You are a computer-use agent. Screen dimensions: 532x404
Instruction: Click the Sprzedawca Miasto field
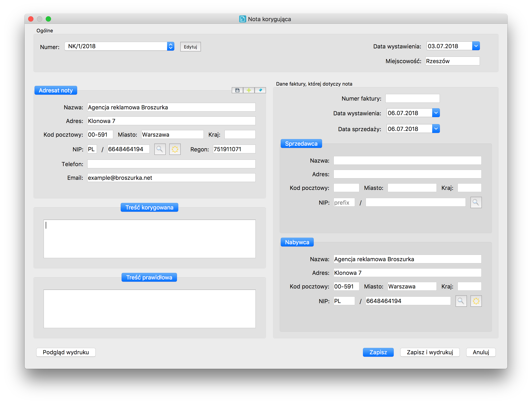pyautogui.click(x=412, y=188)
